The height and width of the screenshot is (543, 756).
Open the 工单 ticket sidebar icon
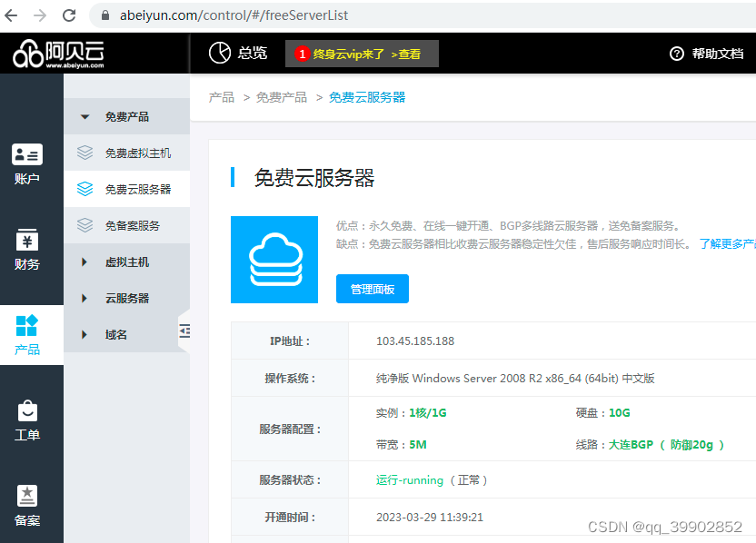coord(27,420)
